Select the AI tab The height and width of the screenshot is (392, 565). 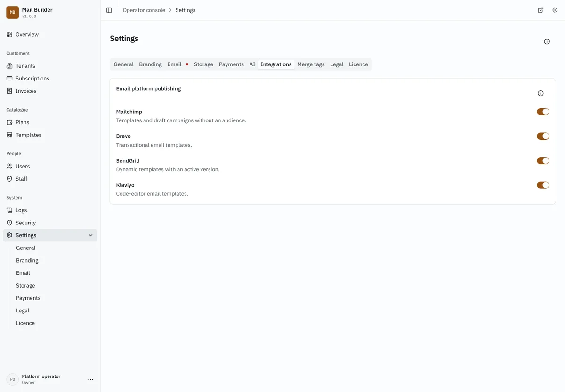point(252,64)
